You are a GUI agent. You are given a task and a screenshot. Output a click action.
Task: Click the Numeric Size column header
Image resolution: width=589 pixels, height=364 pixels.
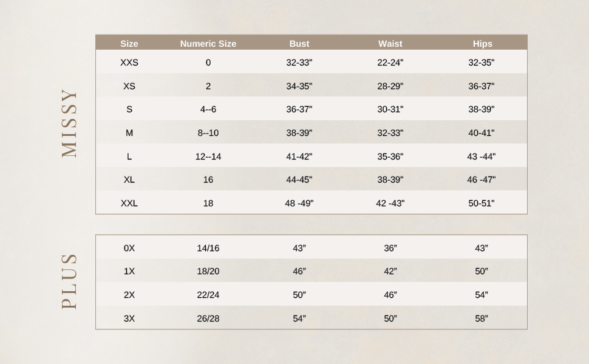pos(208,44)
